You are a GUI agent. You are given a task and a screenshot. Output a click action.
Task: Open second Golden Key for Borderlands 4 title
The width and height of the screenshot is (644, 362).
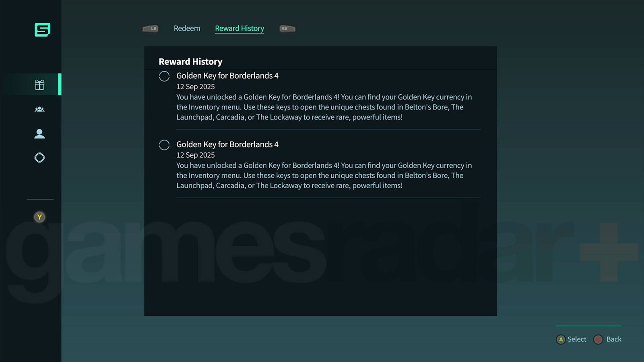227,144
